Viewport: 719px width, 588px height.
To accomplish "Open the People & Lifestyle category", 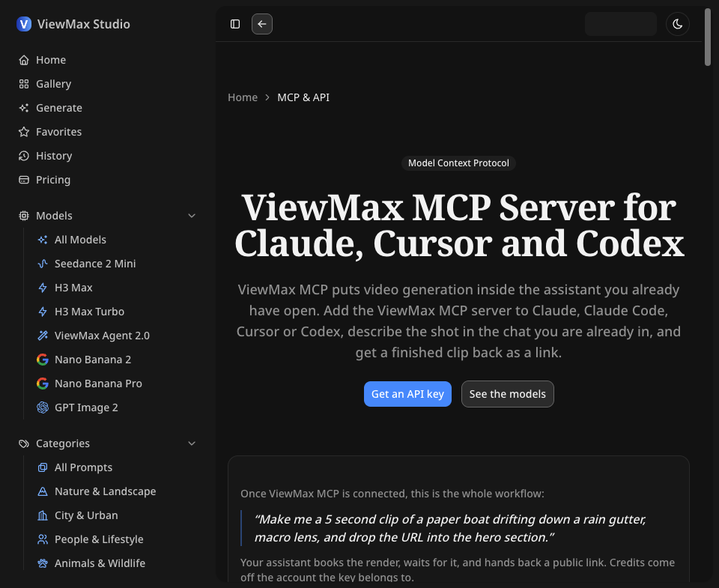I will tap(117, 539).
